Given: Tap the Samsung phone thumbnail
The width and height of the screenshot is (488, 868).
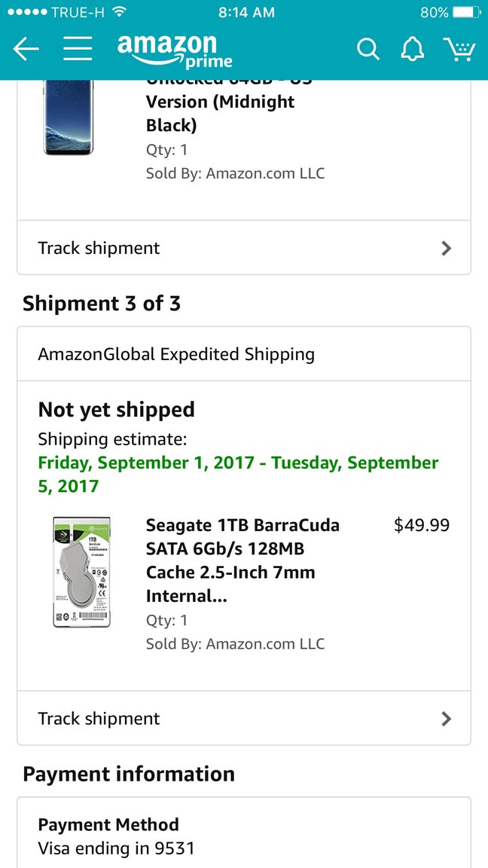Looking at the screenshot, I should [69, 117].
